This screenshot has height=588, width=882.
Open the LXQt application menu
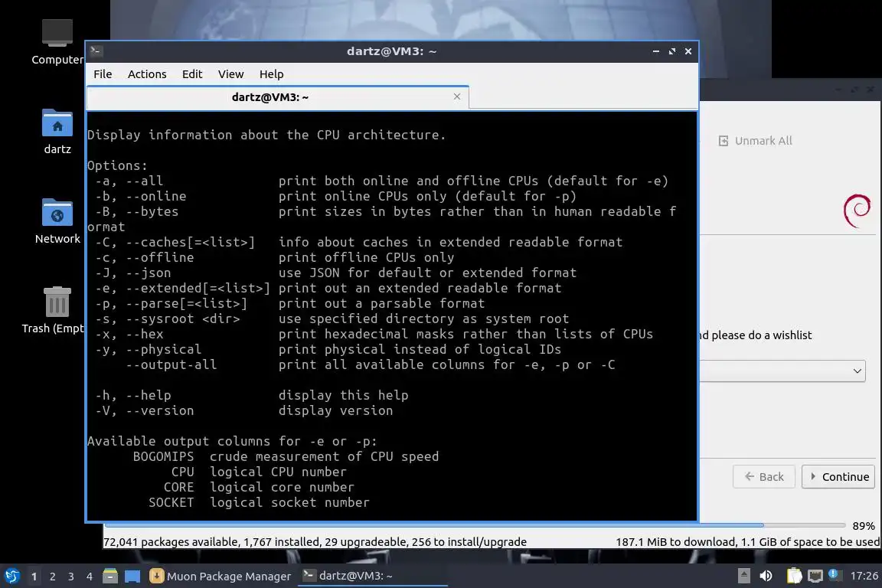(x=11, y=577)
